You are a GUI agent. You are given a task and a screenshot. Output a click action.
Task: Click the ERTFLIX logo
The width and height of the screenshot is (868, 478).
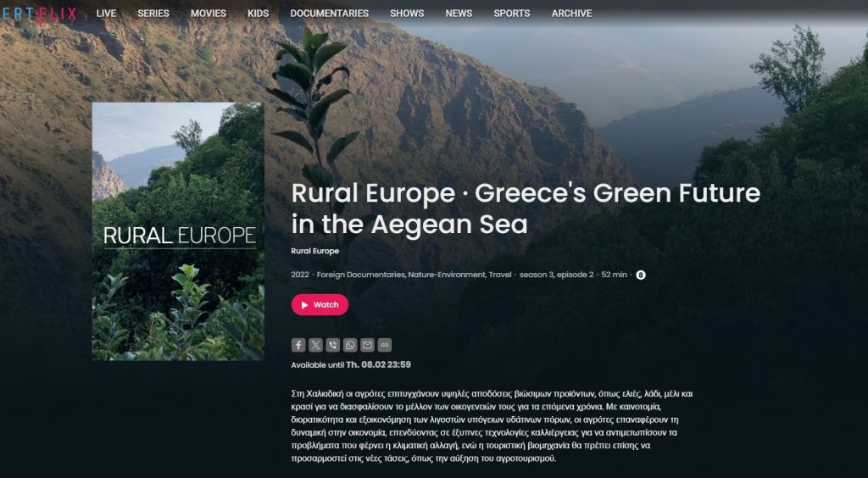39,14
